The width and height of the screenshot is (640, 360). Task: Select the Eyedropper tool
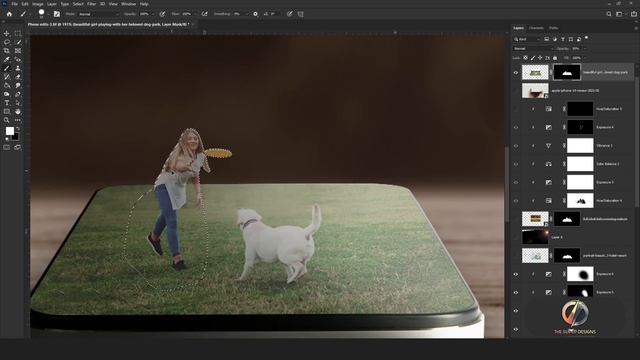[x=7, y=60]
